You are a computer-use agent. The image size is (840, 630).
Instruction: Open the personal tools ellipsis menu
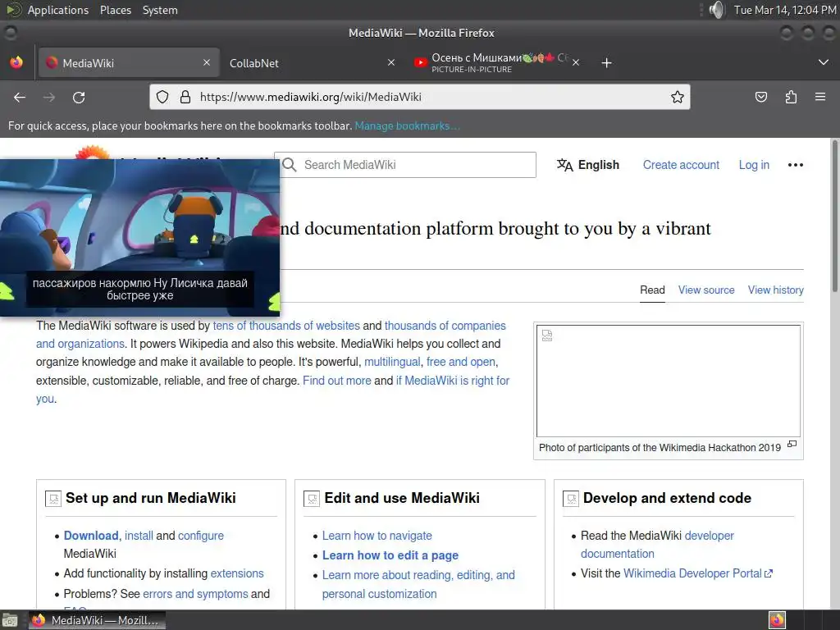coord(796,165)
